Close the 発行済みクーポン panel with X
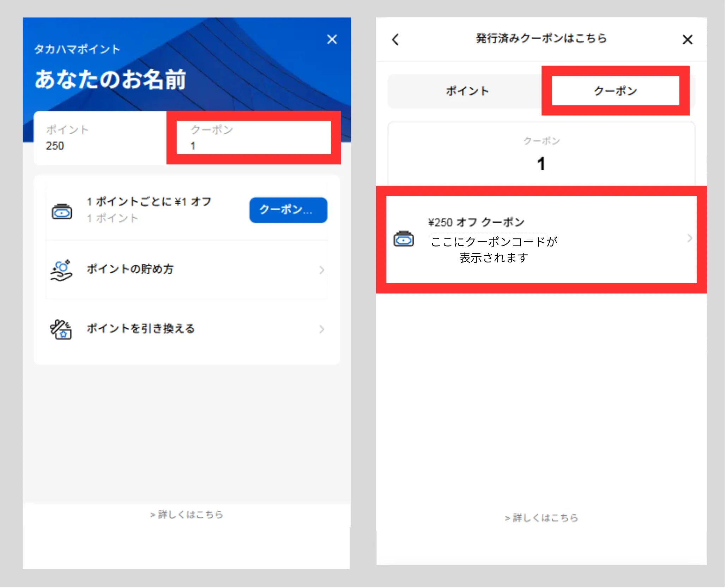 688,40
